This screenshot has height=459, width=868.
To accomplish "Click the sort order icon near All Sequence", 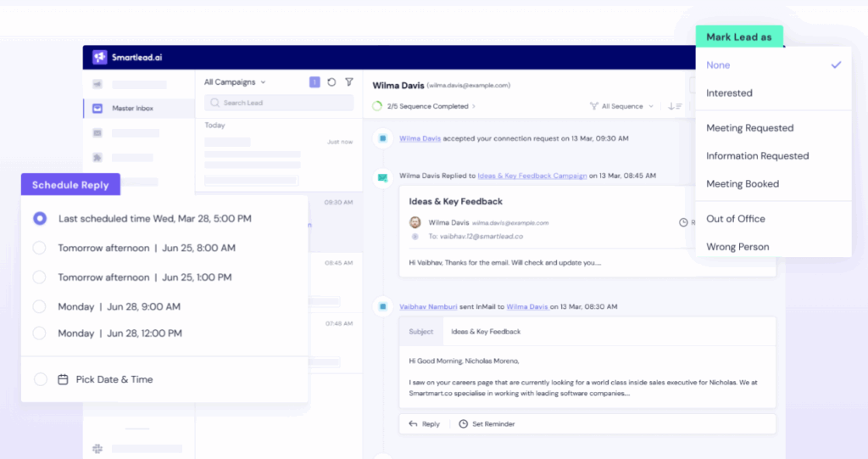I will (674, 106).
